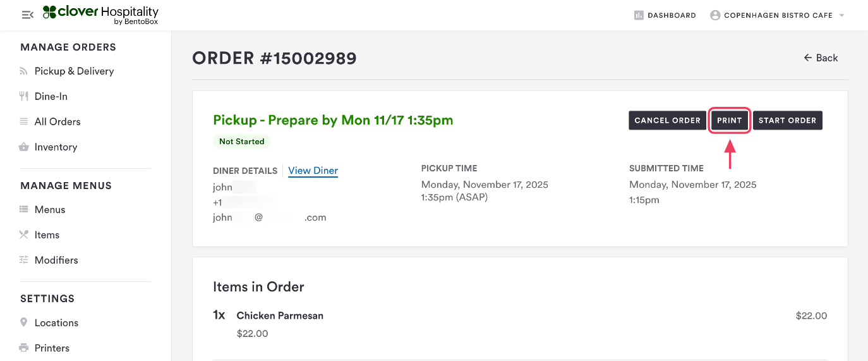Collapse the sidebar with the hamburger icon

click(27, 15)
